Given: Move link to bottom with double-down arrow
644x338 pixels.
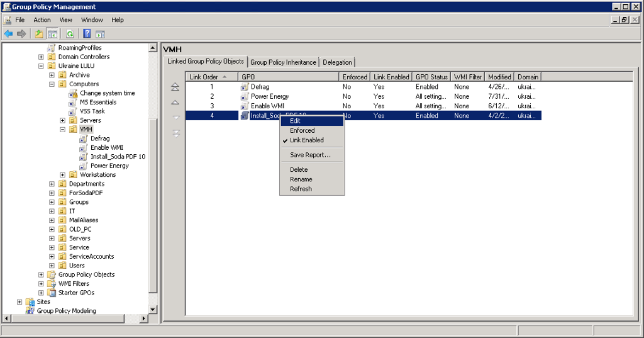Looking at the screenshot, I should click(176, 133).
